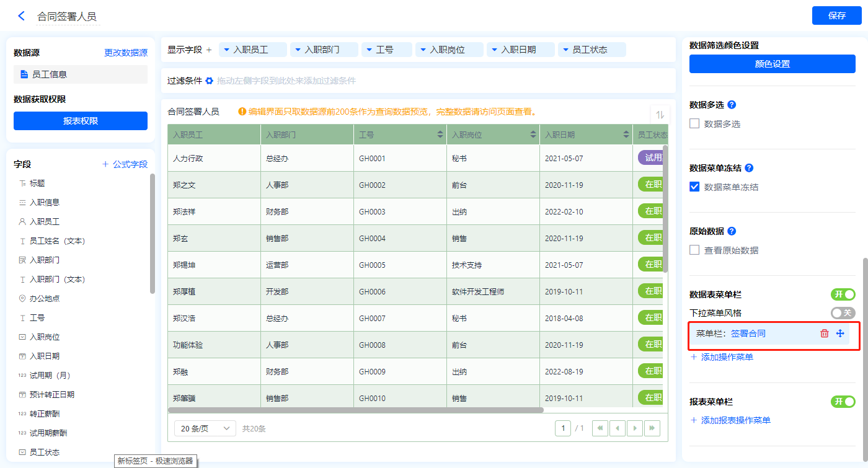Click the move handle for 签署合同
The width and height of the screenshot is (868, 468).
tap(840, 333)
